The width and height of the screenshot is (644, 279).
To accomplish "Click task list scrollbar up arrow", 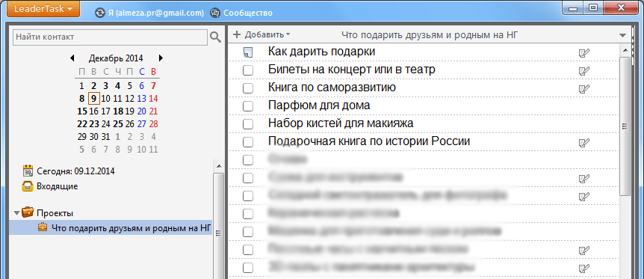I will [x=625, y=50].
